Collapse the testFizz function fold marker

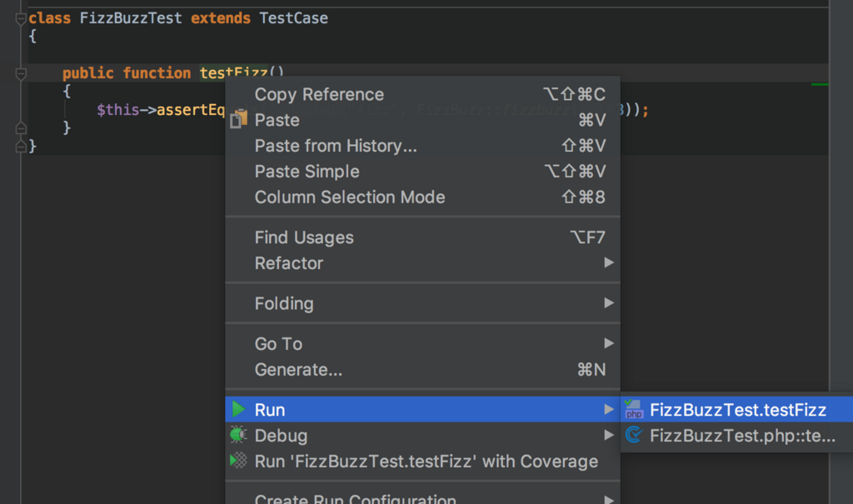[x=21, y=73]
